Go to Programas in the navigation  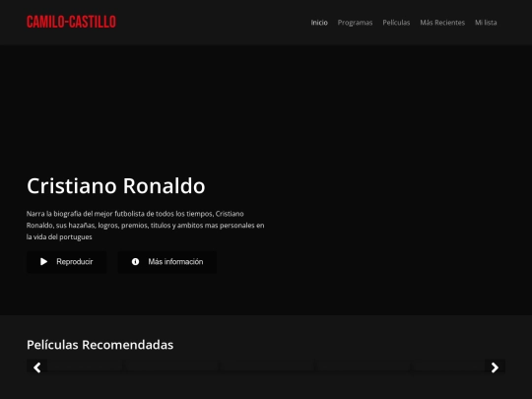click(355, 23)
